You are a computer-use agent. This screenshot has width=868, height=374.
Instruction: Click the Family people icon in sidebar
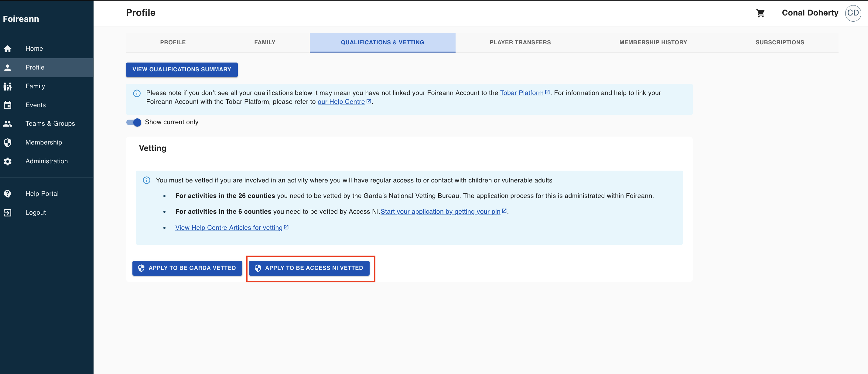(x=8, y=86)
